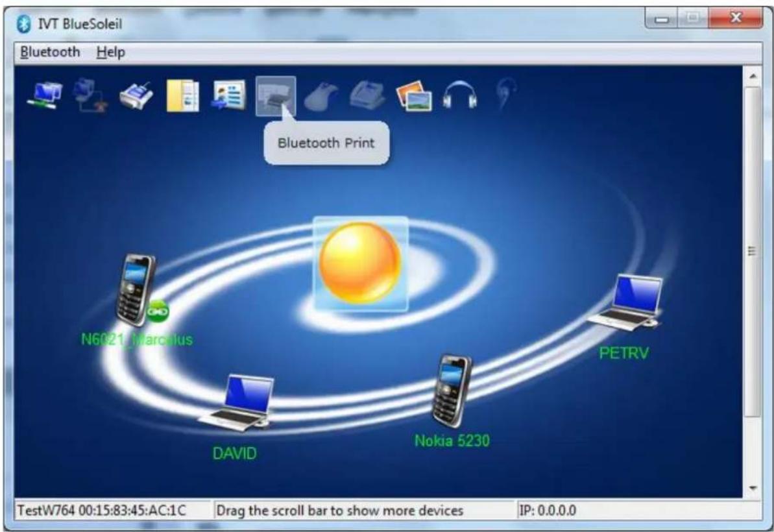Click the 'Drag the scroll bar' status message
Viewport: 774px width, 532px height.
pos(339,511)
